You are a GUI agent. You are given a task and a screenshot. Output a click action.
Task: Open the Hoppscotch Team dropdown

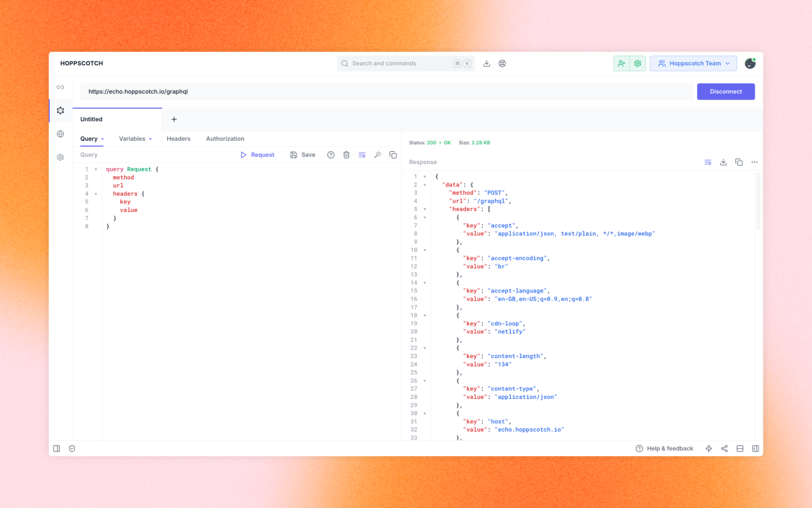tap(693, 63)
